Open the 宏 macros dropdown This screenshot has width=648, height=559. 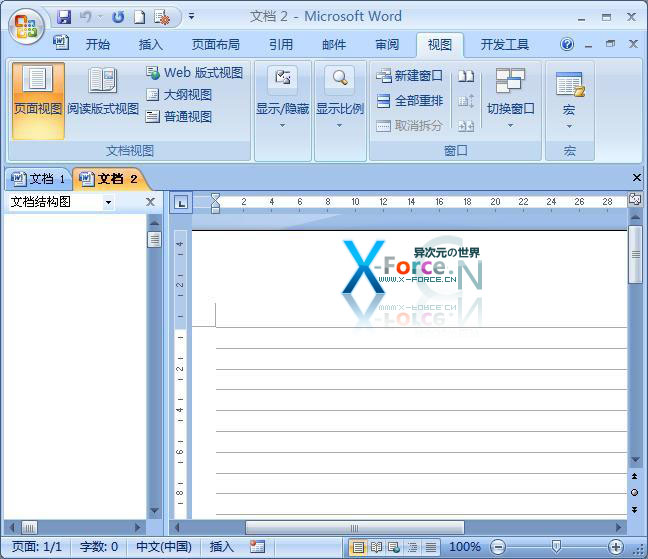(x=569, y=99)
